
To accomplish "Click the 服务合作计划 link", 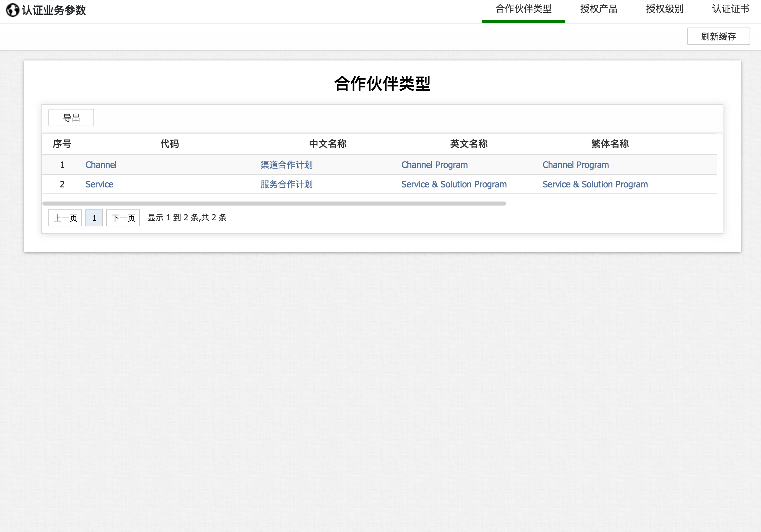I will (286, 184).
